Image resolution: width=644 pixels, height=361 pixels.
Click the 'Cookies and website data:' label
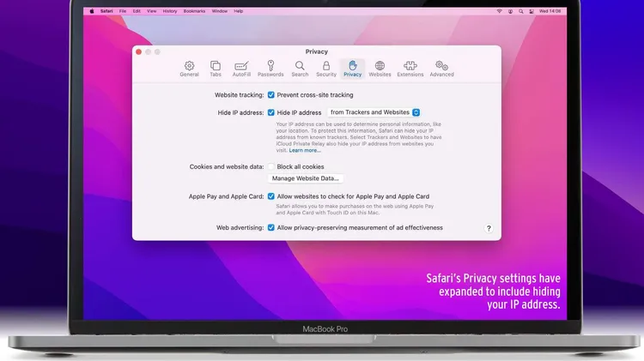click(x=227, y=166)
